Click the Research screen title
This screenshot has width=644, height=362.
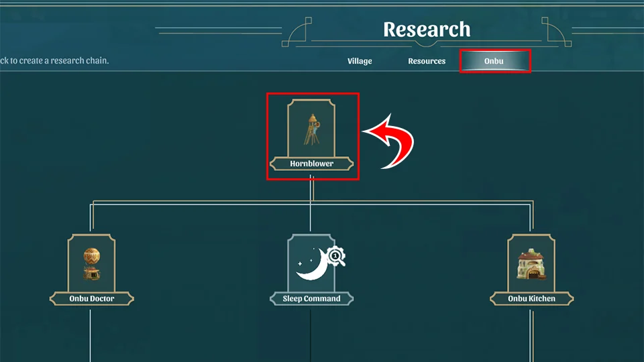(427, 29)
